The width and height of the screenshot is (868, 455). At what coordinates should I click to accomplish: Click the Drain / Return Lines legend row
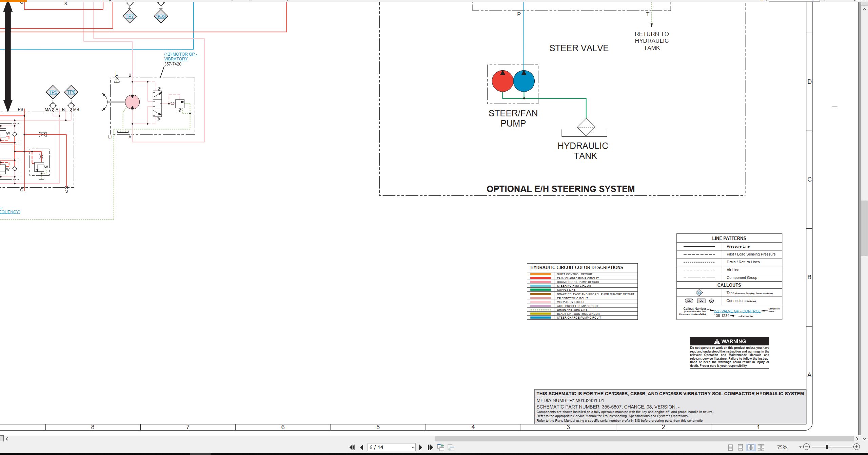(x=729, y=262)
